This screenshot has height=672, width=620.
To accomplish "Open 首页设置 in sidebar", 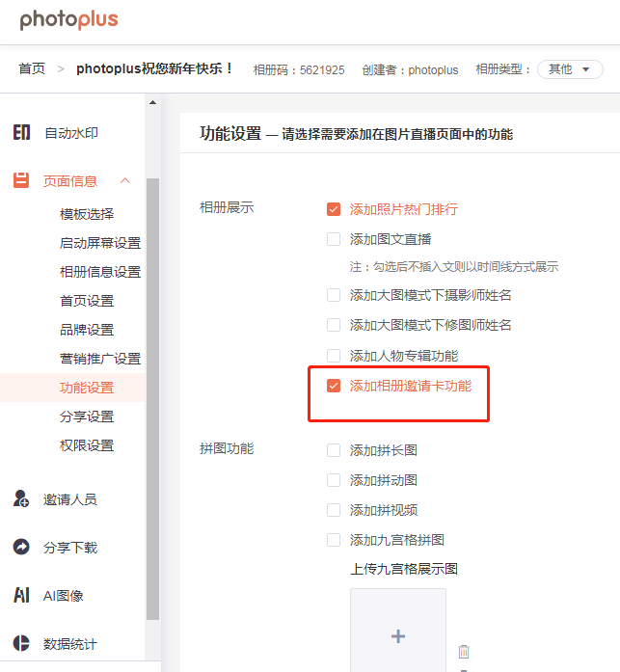I will pos(87,301).
